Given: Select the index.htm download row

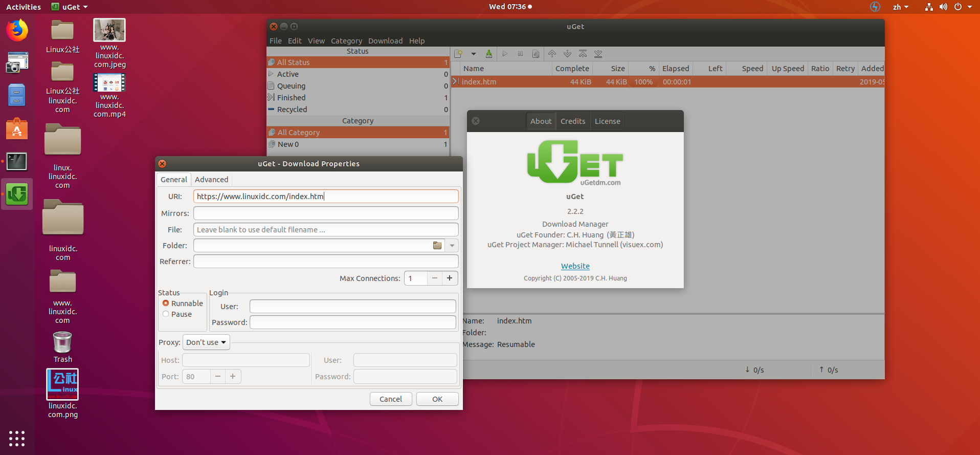Looking at the screenshot, I should pyautogui.click(x=667, y=82).
